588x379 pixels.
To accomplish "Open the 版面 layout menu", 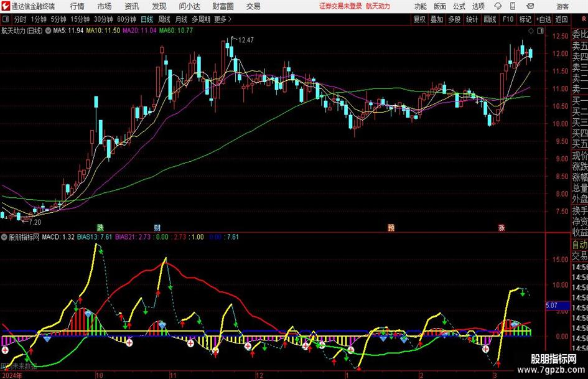I will 440,6.
